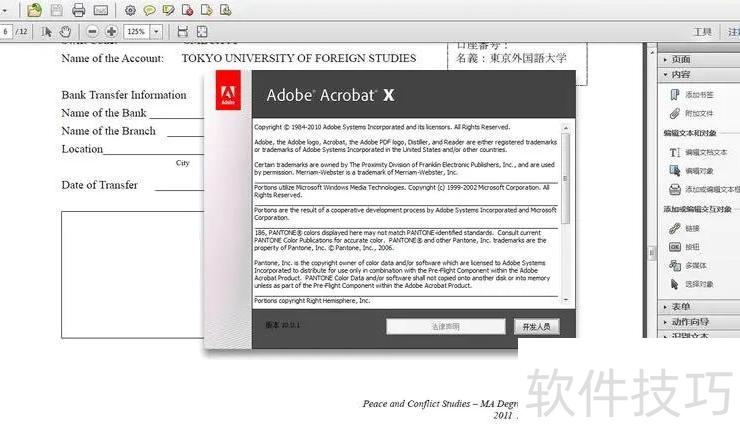Click the Adobe logo in the About dialog
The height and width of the screenshot is (448, 740).
point(228,90)
